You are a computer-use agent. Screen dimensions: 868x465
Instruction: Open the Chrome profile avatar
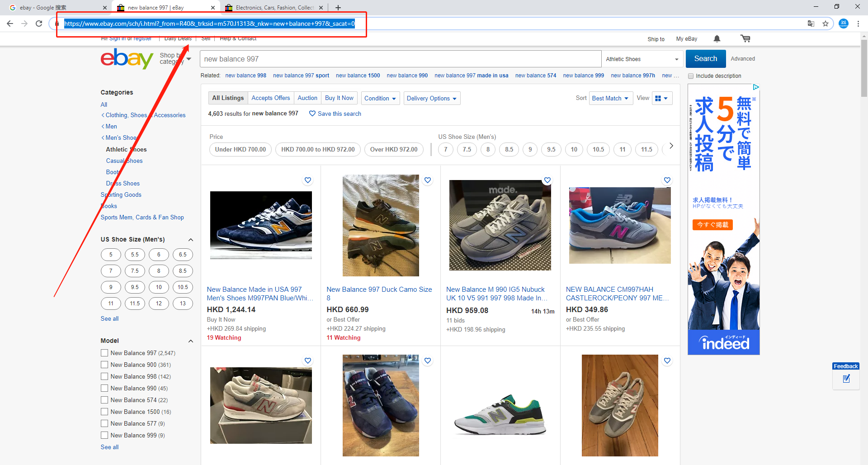844,24
